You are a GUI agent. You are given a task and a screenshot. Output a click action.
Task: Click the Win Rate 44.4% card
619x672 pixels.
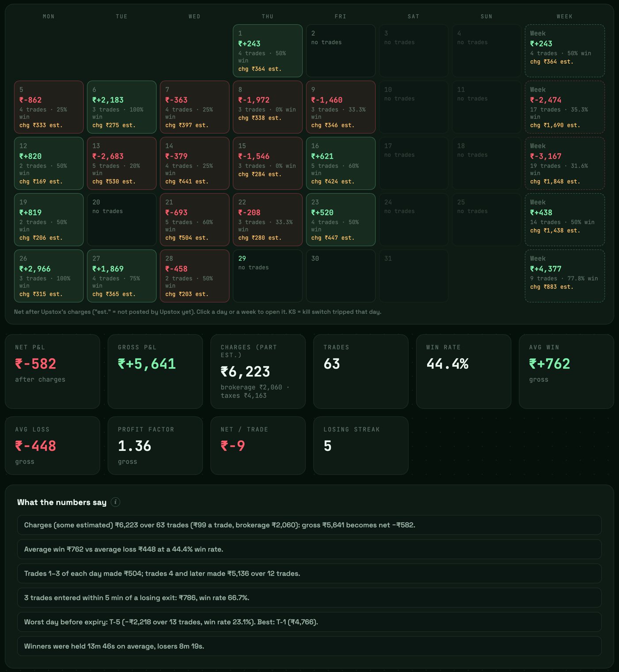coord(463,372)
